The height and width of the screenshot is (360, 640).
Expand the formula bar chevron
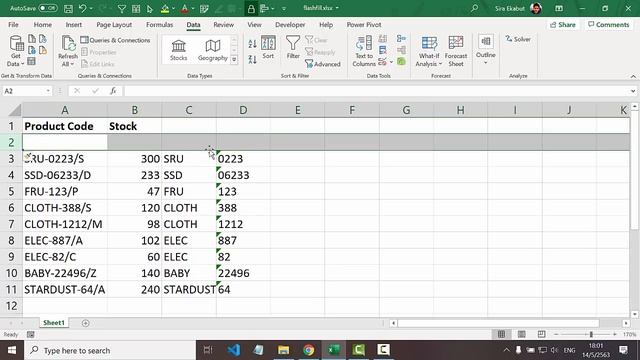[633, 91]
